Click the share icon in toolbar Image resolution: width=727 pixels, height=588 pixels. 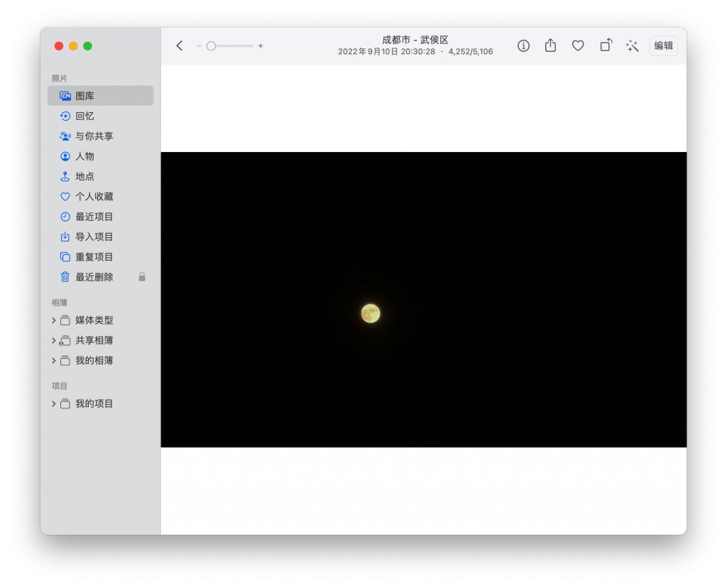550,45
